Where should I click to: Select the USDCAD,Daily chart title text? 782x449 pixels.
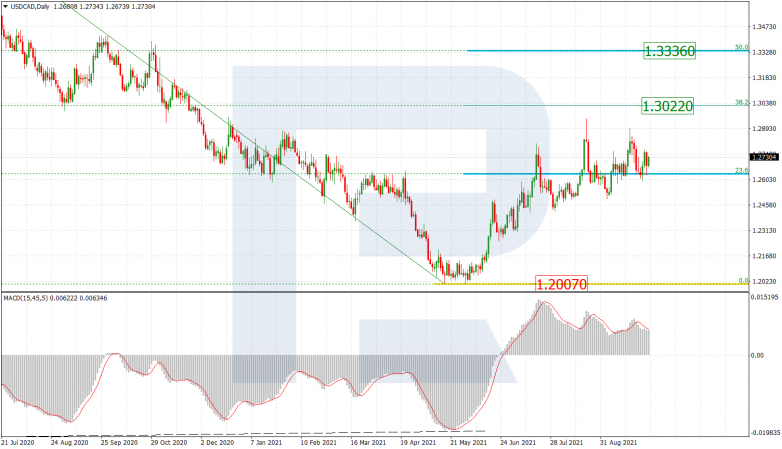click(x=29, y=7)
